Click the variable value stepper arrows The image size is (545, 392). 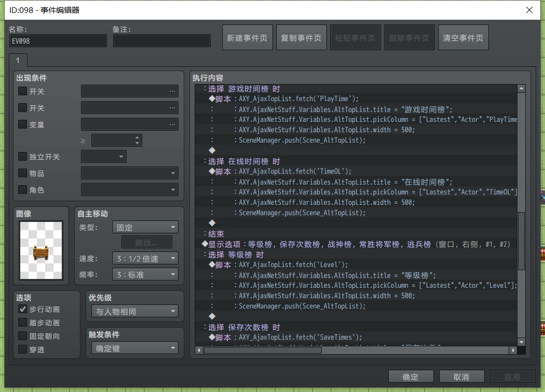[x=138, y=141]
